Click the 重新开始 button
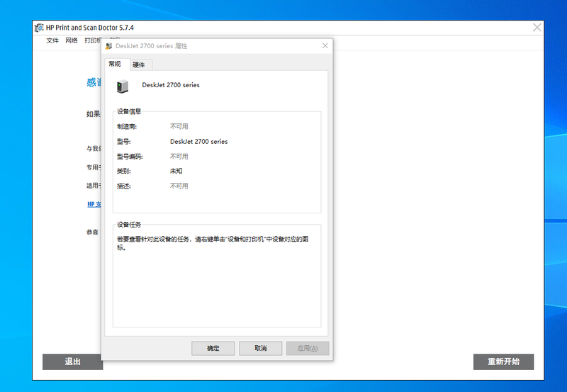 click(503, 362)
